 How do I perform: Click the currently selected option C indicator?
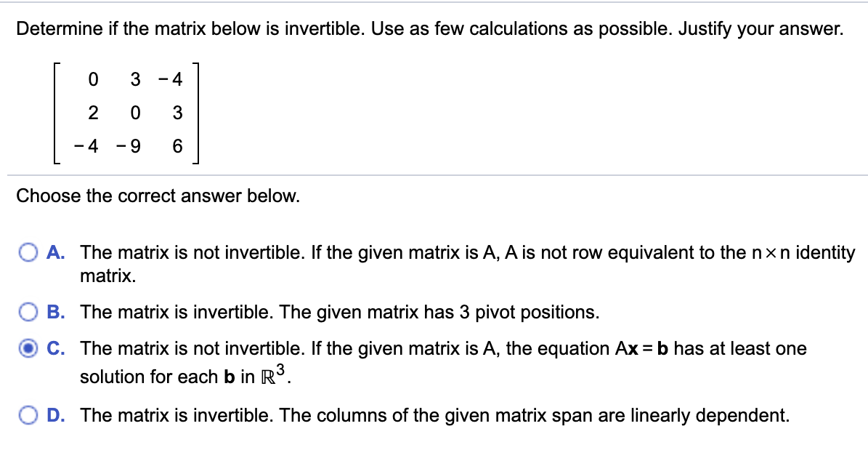[28, 349]
